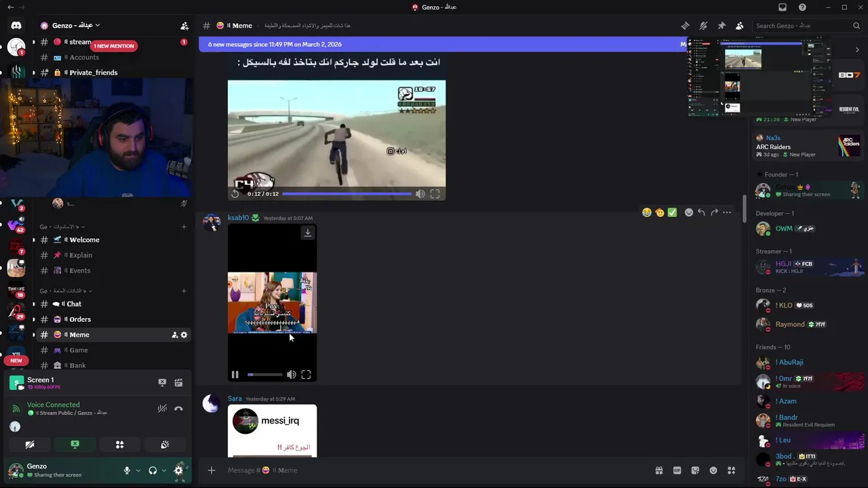Click the search magnifier icon
The image size is (868, 488).
tap(856, 26)
